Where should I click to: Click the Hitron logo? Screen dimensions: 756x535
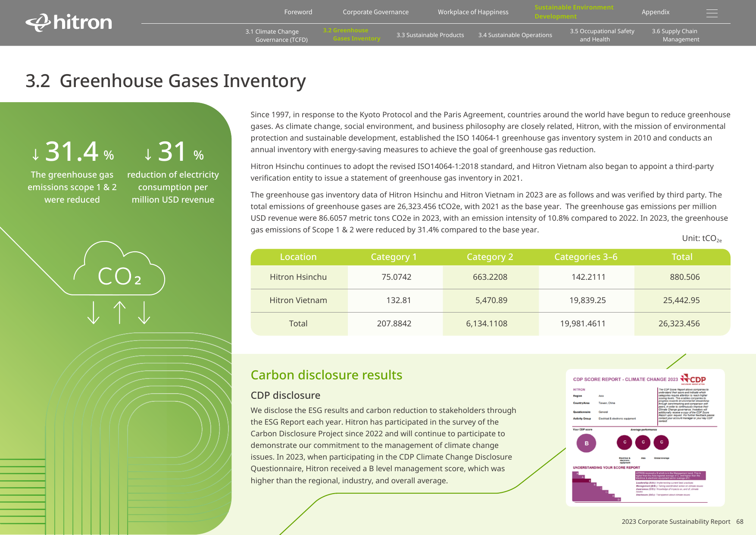69,22
